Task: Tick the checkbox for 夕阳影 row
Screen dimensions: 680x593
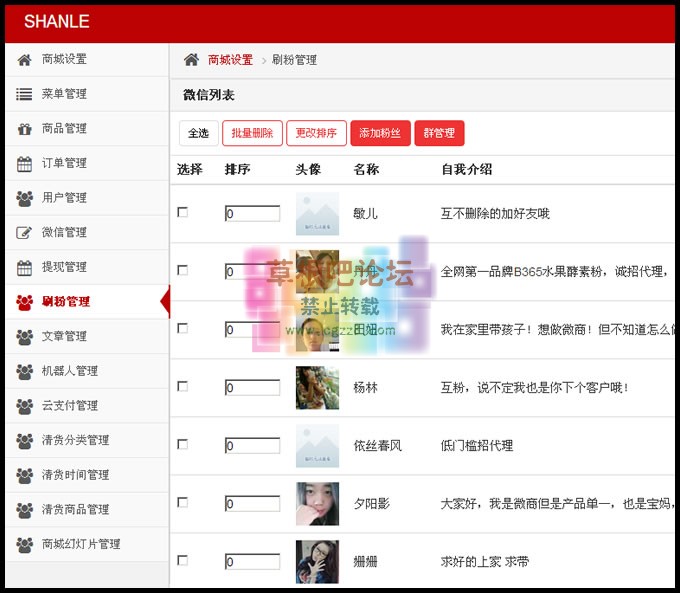Action: click(x=183, y=503)
